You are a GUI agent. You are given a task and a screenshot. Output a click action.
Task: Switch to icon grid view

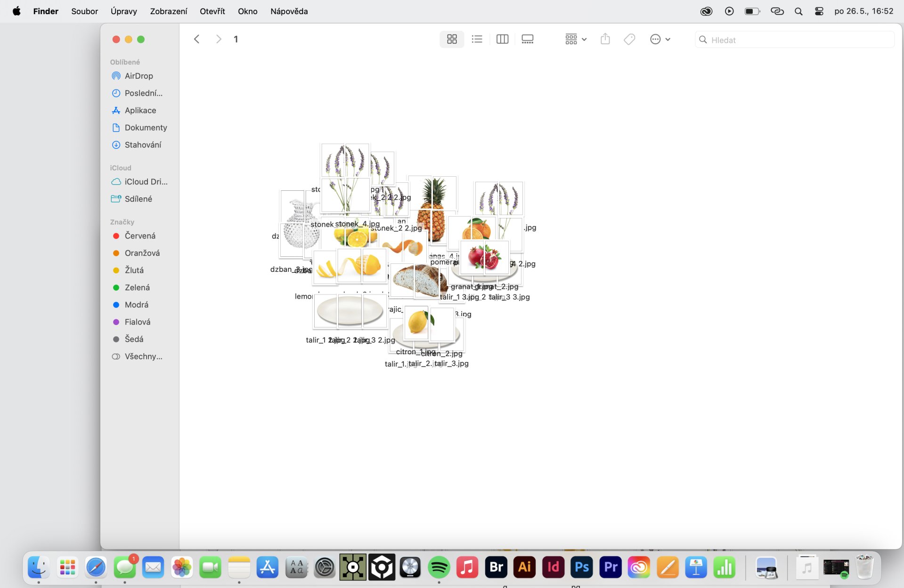(451, 40)
